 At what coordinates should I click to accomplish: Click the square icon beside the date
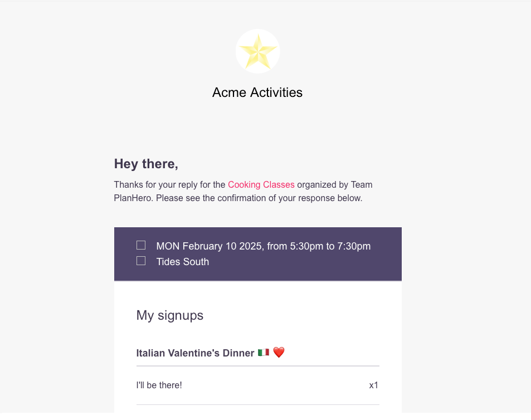pyautogui.click(x=141, y=245)
